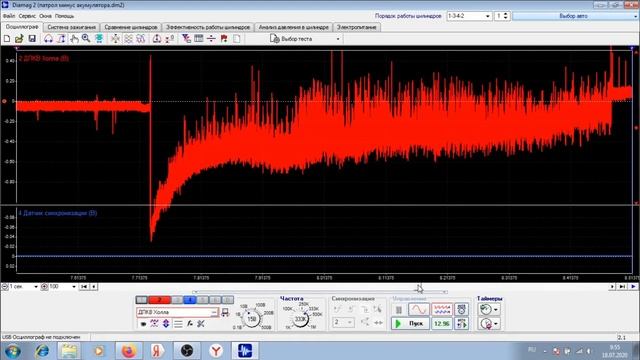Open the synchronization channel 2 dropdown
Image resolution: width=640 pixels, height=360 pixels.
[x=343, y=322]
